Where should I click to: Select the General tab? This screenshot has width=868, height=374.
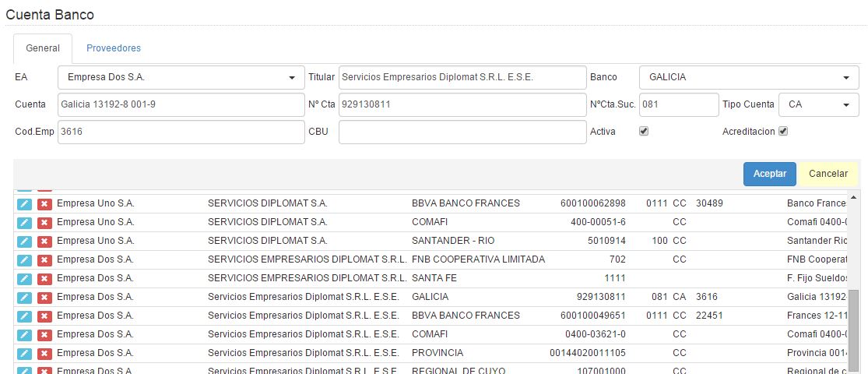pos(43,48)
